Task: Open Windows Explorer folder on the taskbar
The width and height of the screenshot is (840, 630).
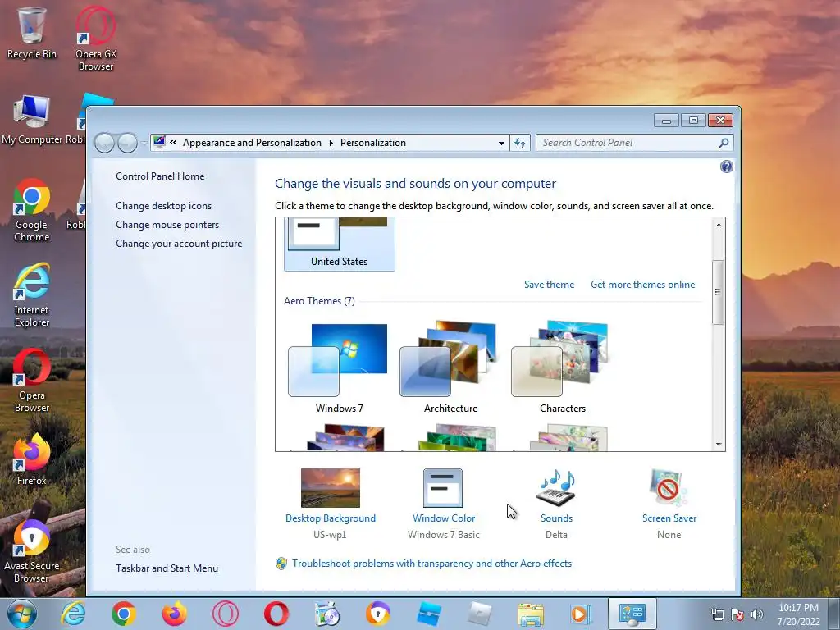Action: [531, 614]
